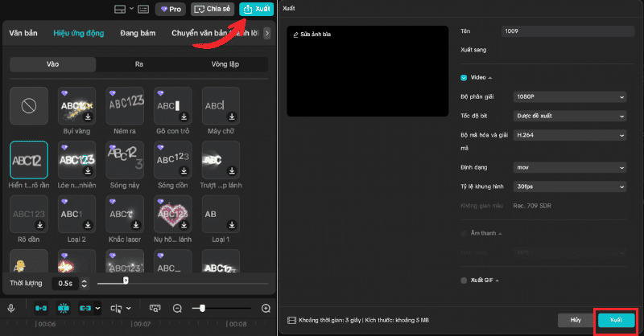Download the 'Bụi vàng' animation effect

point(88,117)
